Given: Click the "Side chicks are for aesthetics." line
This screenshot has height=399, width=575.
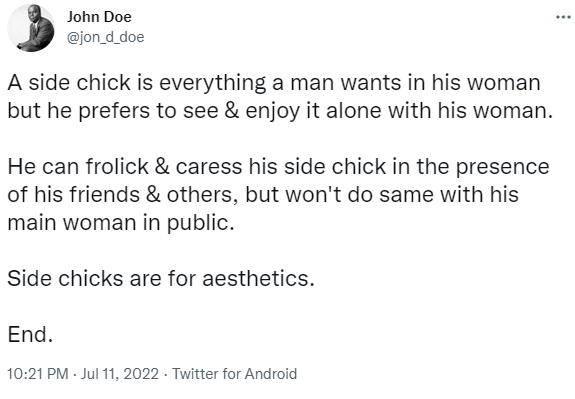Looking at the screenshot, I should (x=161, y=278).
